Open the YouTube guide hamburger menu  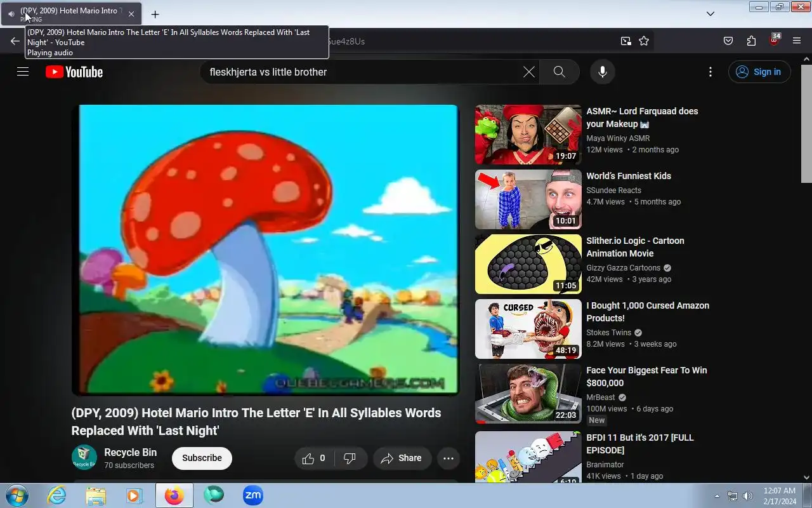tap(23, 72)
